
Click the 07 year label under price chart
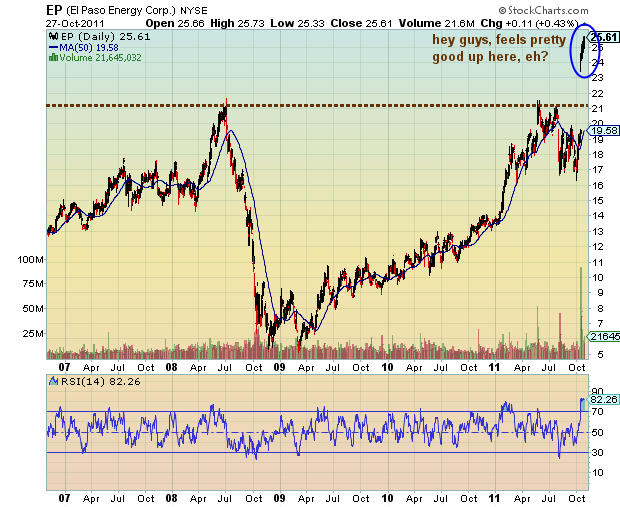[x=64, y=367]
